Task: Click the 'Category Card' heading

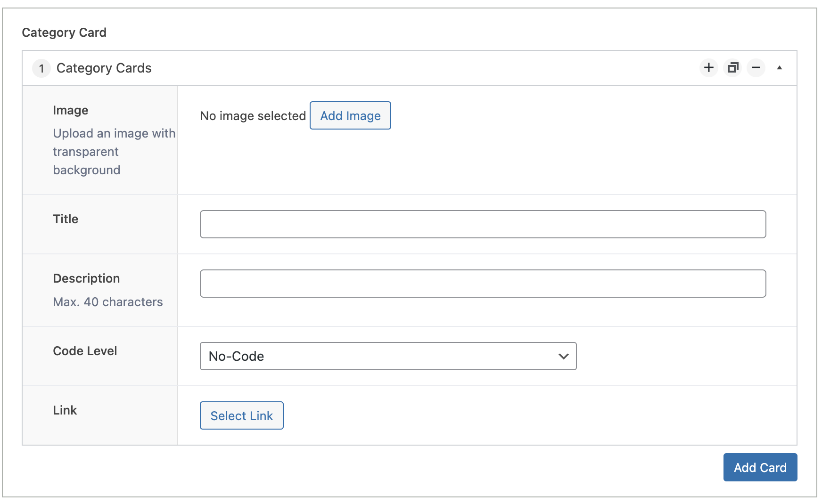Action: click(x=64, y=33)
